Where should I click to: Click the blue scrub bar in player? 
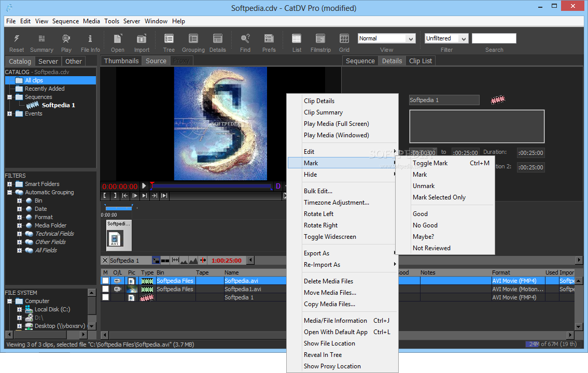click(x=211, y=186)
